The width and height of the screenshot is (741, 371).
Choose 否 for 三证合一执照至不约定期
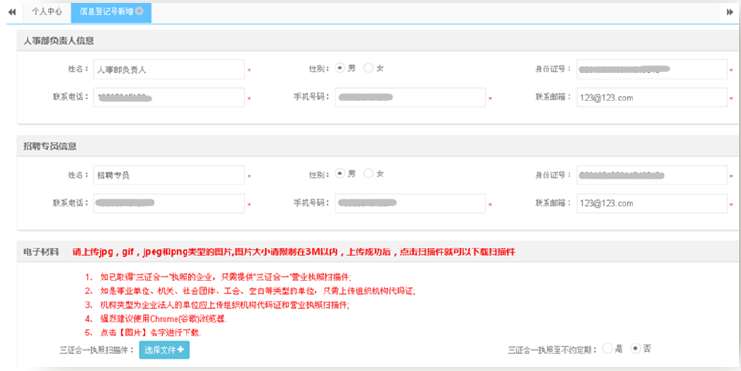click(636, 349)
